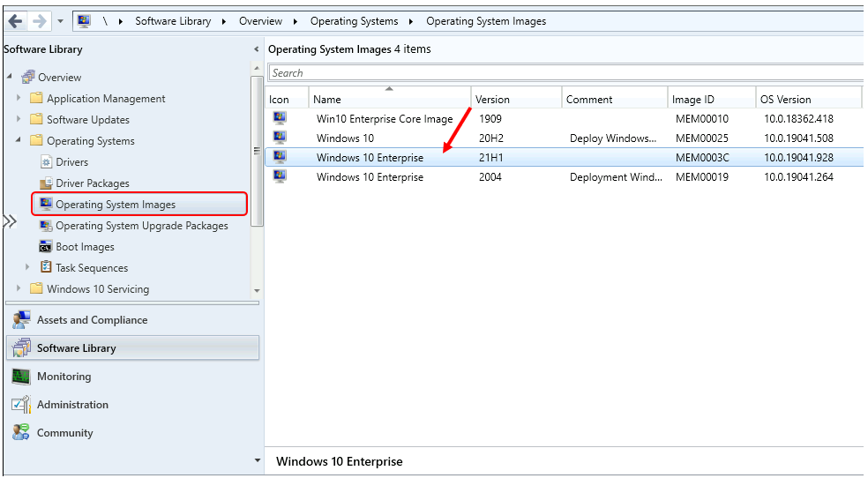Select Windows 10 Enterprise version 2004 row
Viewport: 868px width, 478px height.
coord(564,176)
